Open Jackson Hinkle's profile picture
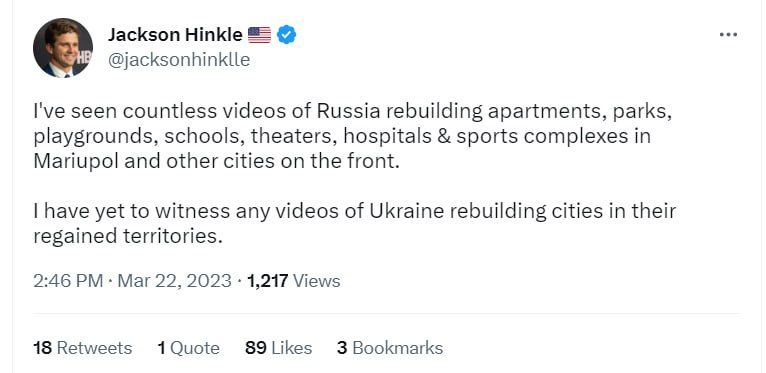The image size is (766, 373). click(x=63, y=48)
